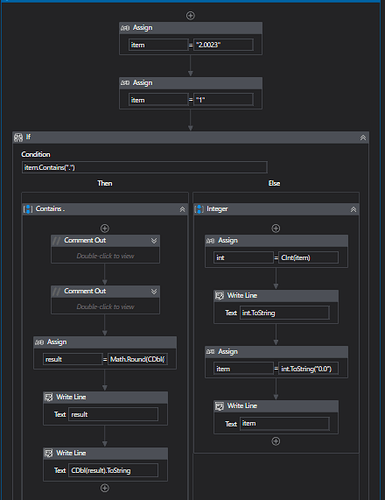
Task: Click the CInt(item) value field
Action: (x=308, y=258)
